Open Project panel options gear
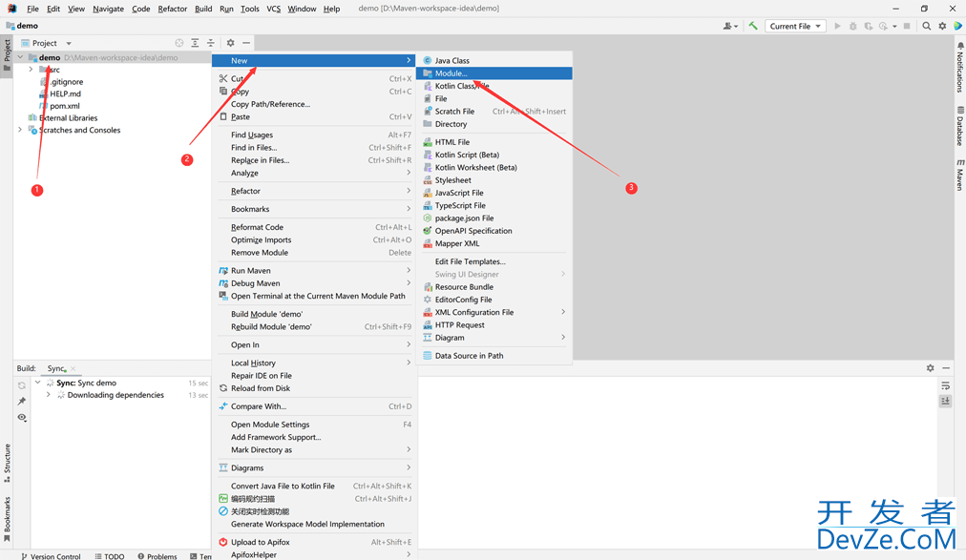Screen dimensions: 966x560 [x=230, y=43]
